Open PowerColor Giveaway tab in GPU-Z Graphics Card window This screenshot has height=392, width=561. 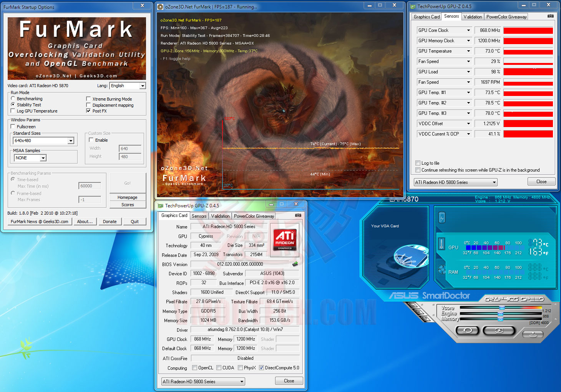[254, 216]
